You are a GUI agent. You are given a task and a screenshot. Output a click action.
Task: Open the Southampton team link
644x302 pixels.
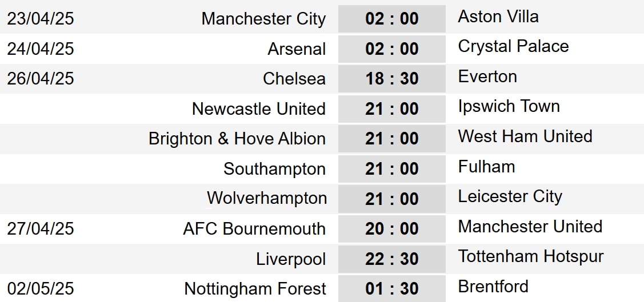pyautogui.click(x=274, y=169)
